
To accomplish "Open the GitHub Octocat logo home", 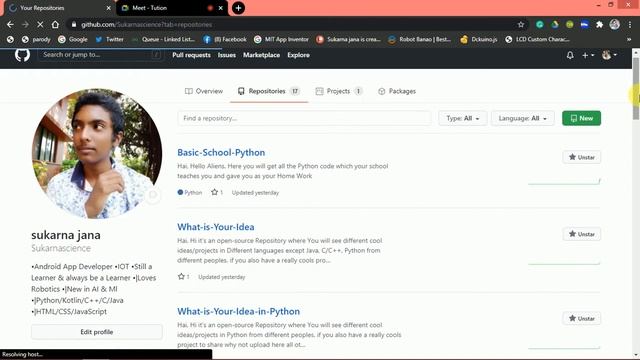I will tap(22, 55).
